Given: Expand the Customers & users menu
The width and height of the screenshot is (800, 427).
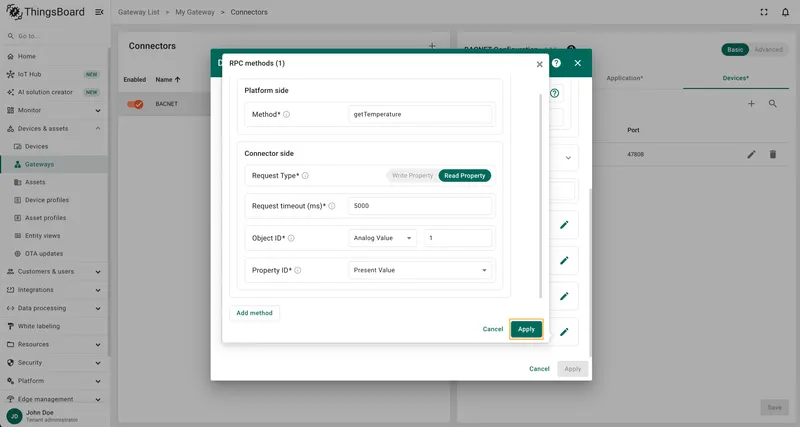Looking at the screenshot, I should [54, 271].
